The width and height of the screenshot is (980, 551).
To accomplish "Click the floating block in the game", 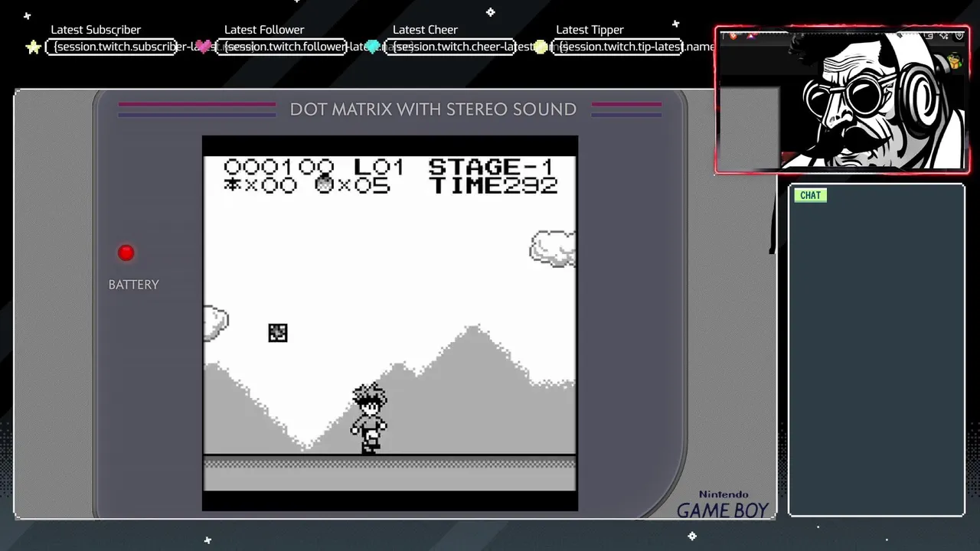I will coord(278,332).
